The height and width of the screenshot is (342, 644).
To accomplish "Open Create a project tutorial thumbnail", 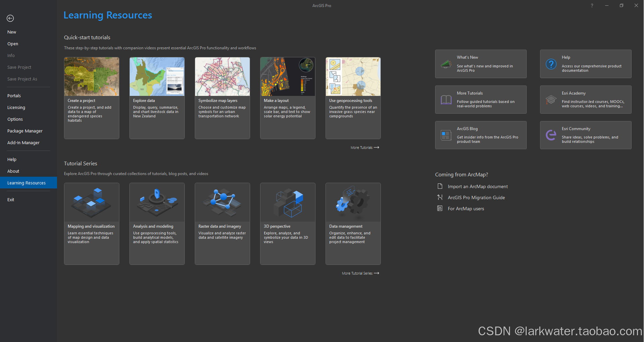I will tap(92, 76).
